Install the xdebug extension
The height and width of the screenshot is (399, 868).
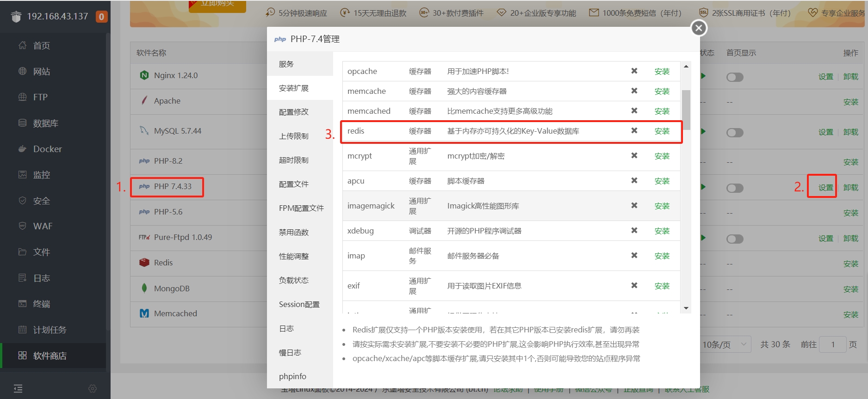click(x=662, y=231)
